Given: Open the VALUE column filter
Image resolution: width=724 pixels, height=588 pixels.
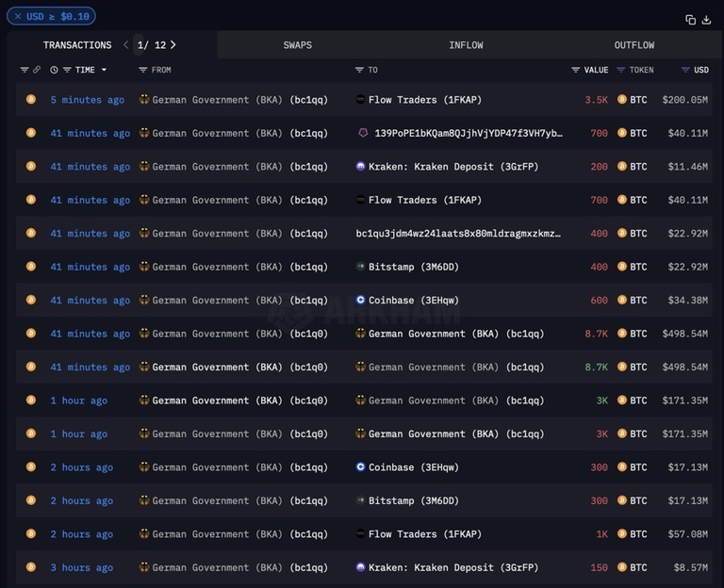Looking at the screenshot, I should point(575,70).
